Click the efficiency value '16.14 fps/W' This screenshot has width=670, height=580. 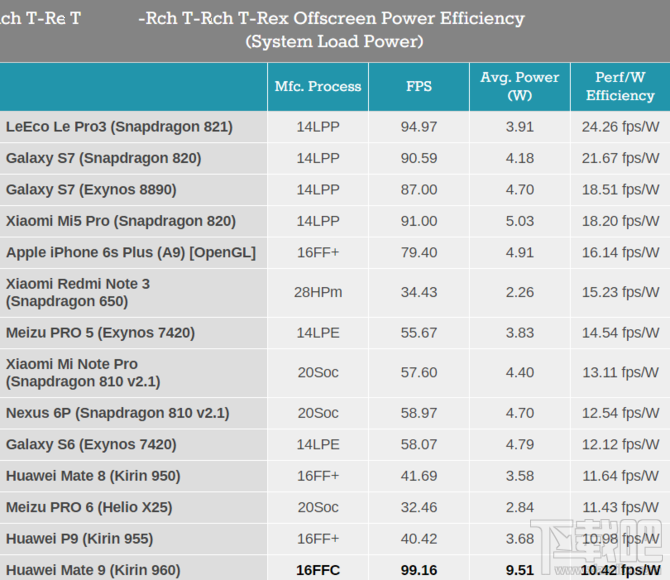point(620,253)
